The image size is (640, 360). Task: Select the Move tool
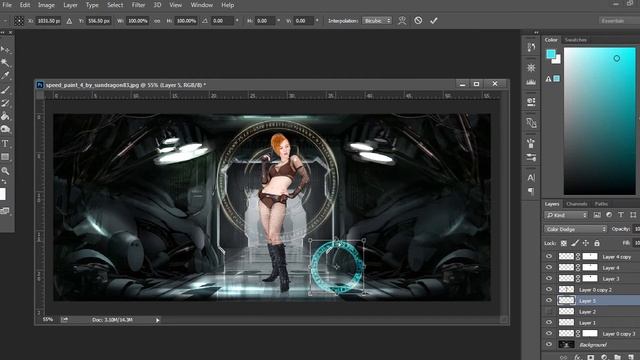coord(5,50)
